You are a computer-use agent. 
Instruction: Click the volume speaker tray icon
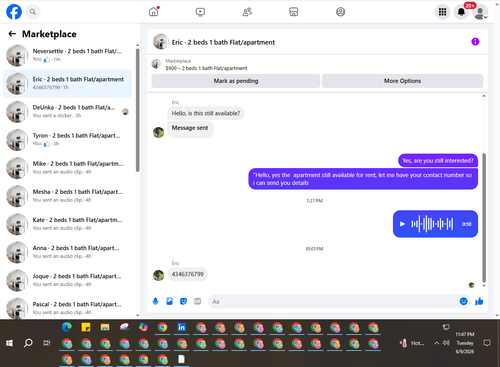coord(446,343)
